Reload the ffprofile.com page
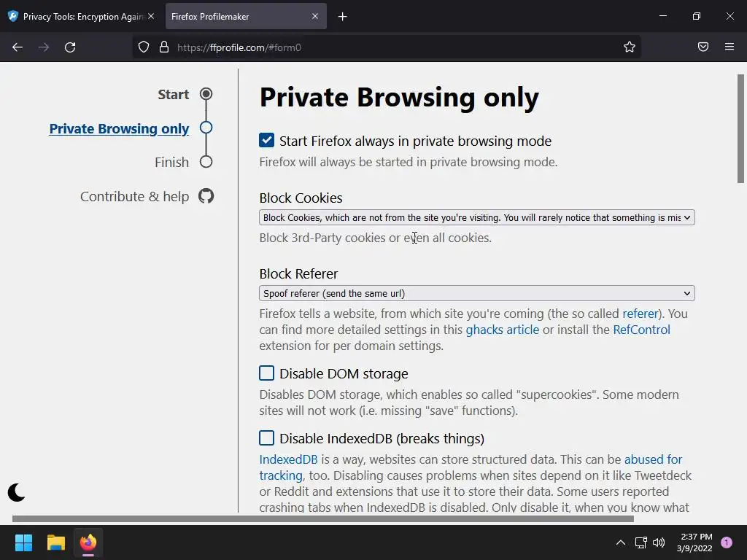The image size is (747, 560). [70, 47]
